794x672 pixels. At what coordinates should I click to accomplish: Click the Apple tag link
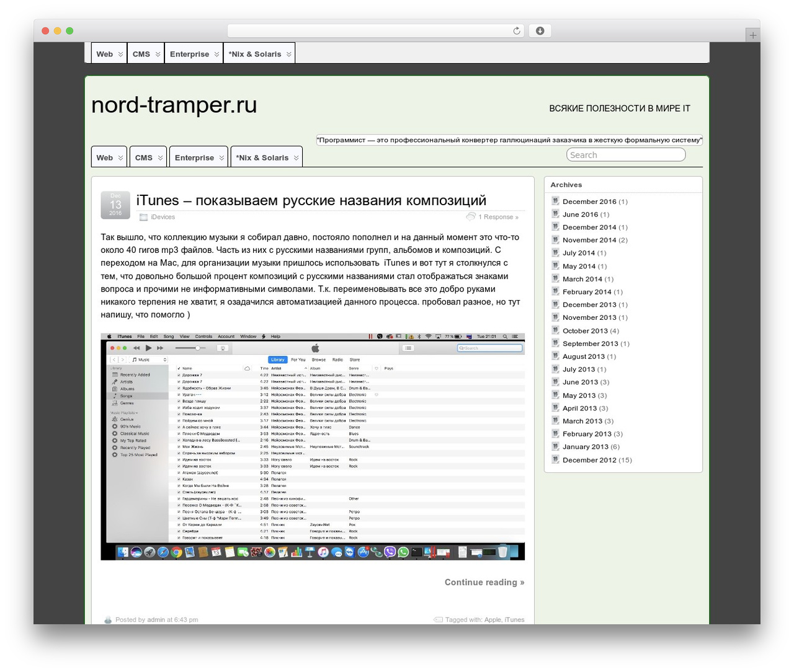tap(493, 619)
